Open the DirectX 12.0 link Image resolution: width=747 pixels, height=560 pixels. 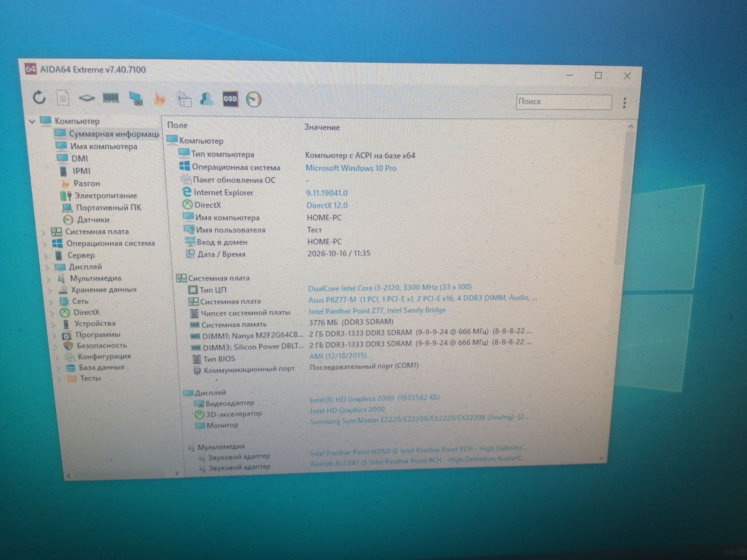327,205
